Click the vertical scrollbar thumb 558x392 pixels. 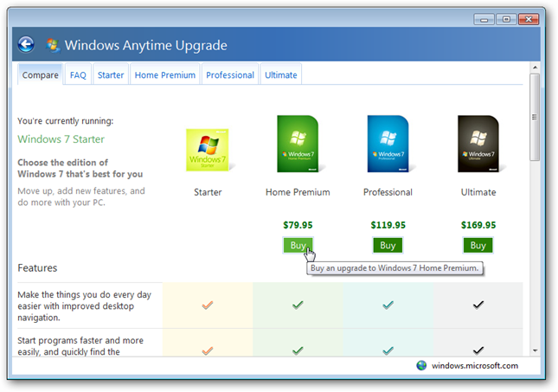(x=535, y=117)
